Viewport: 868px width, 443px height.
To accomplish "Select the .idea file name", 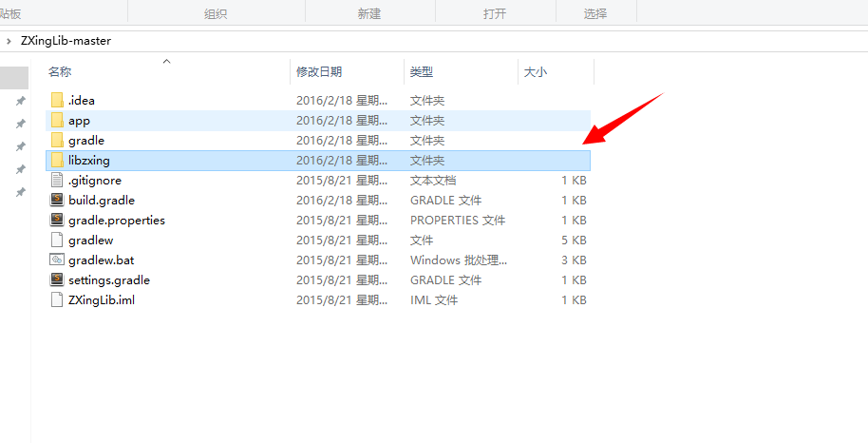I will [x=82, y=101].
